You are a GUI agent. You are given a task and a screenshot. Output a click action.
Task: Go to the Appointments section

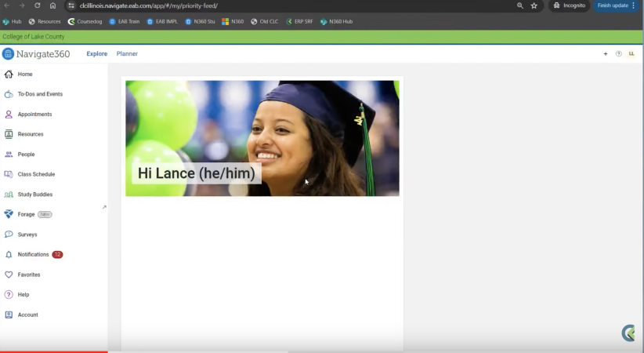click(x=34, y=115)
